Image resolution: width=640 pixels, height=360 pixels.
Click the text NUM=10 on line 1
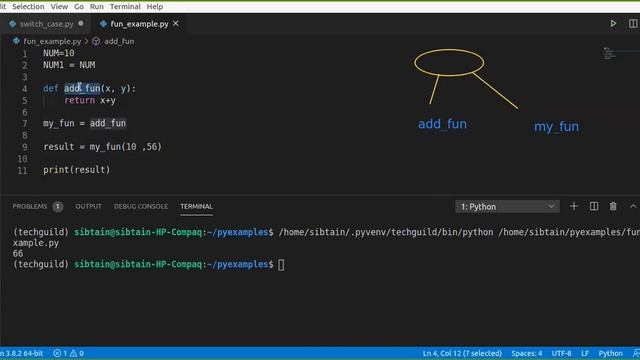(59, 53)
